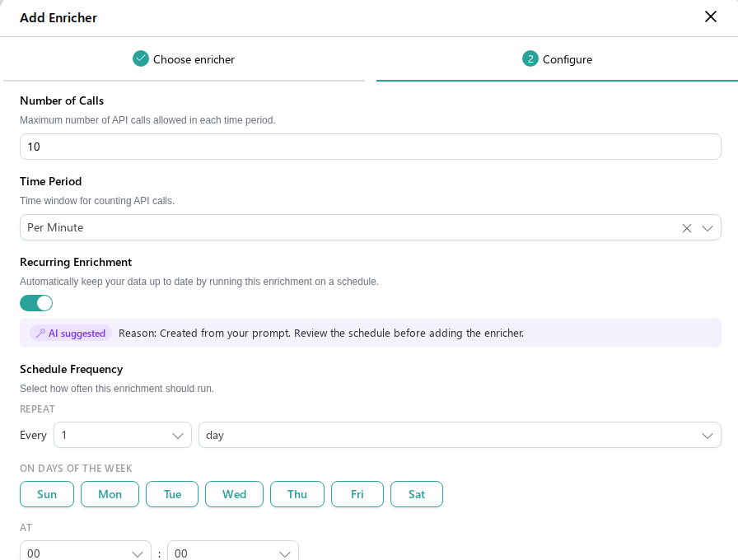Click the Schedule Frequency heading
The width and height of the screenshot is (738, 560).
(x=72, y=370)
